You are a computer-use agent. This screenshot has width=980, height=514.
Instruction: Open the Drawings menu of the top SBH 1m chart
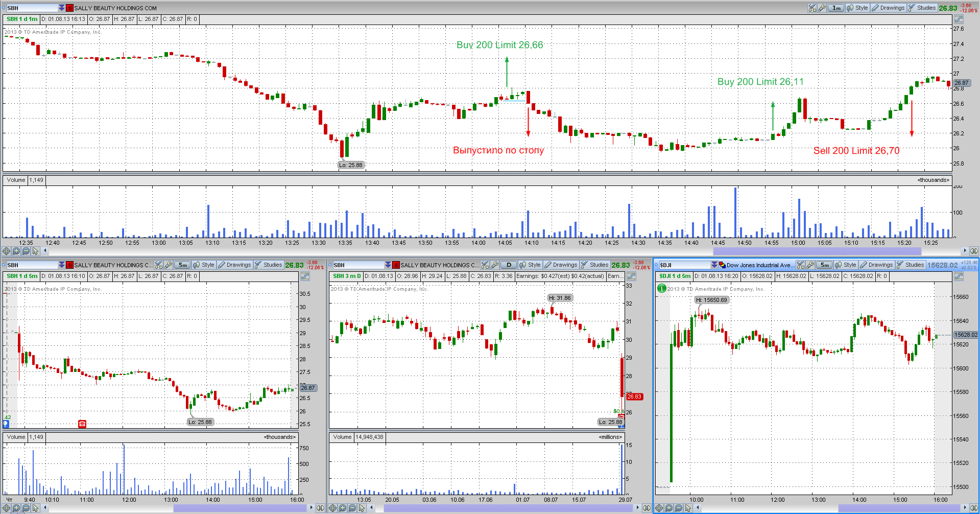pyautogui.click(x=888, y=8)
